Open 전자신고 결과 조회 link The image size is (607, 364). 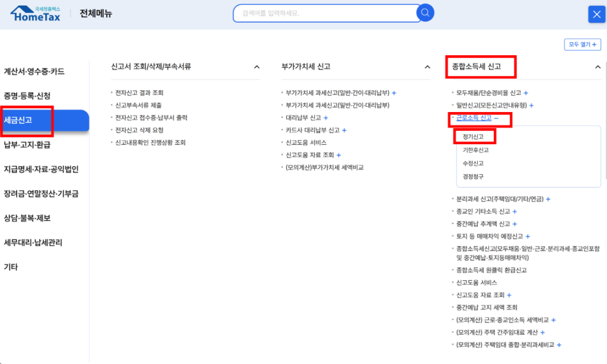pos(139,93)
